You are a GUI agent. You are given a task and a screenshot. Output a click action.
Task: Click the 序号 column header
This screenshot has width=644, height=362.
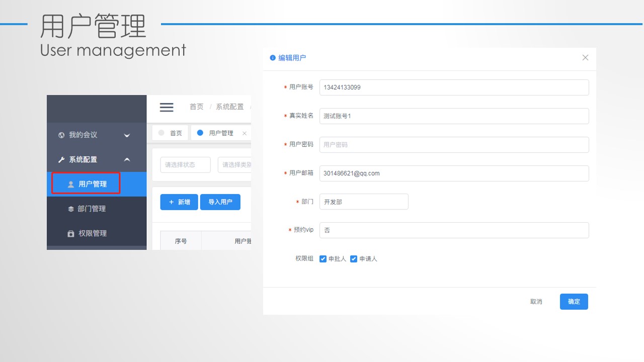(181, 241)
